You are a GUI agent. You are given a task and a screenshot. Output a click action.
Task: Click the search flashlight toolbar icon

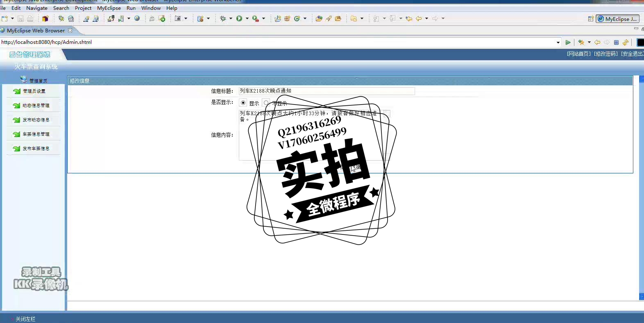[329, 18]
